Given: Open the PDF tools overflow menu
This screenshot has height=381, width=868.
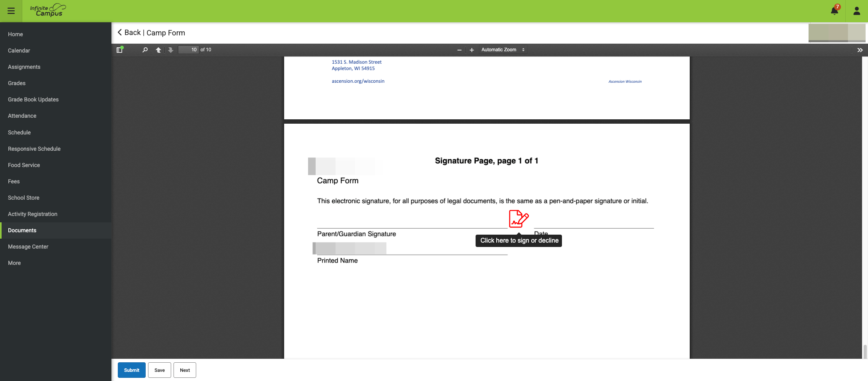Looking at the screenshot, I should point(860,50).
